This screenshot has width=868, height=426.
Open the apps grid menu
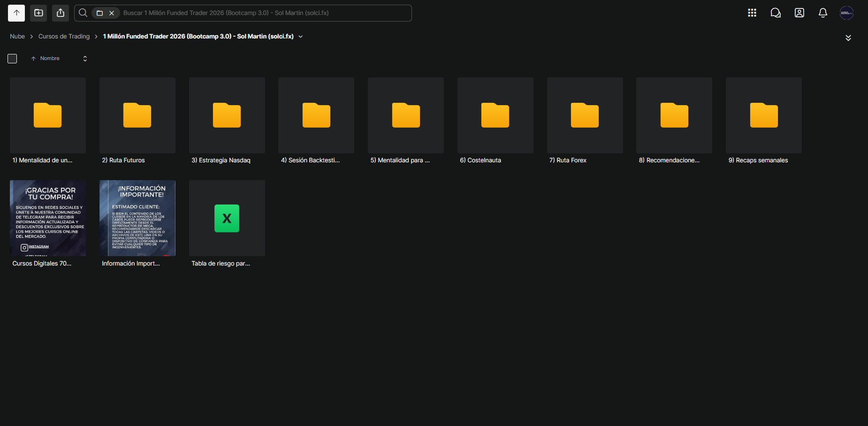752,13
